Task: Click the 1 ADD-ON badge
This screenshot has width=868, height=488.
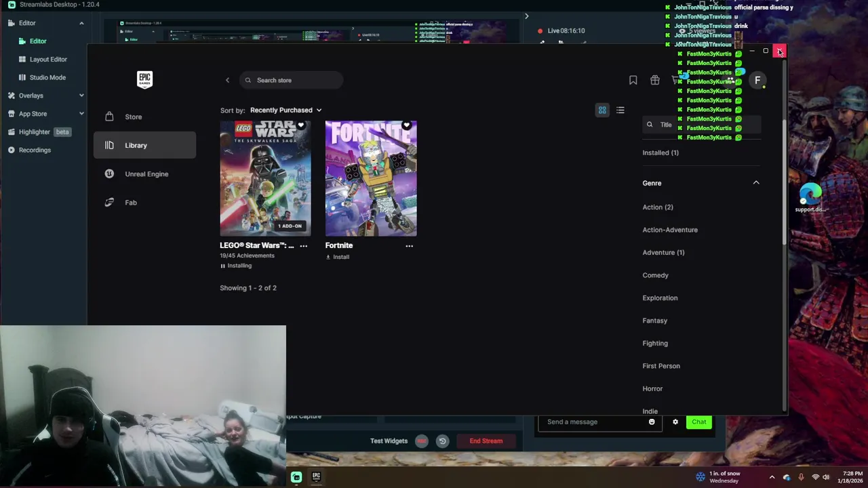Action: click(x=290, y=226)
